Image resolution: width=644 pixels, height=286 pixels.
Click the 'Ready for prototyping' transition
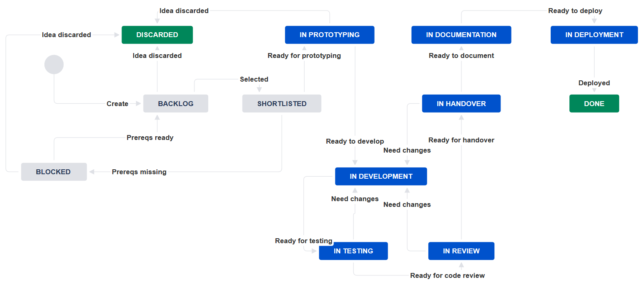(304, 55)
